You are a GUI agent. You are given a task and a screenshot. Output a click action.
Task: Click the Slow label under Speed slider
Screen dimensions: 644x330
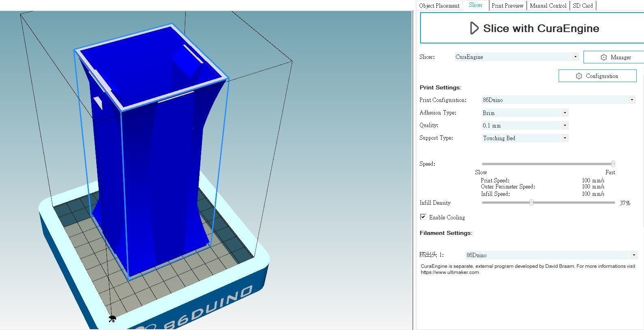(x=481, y=172)
